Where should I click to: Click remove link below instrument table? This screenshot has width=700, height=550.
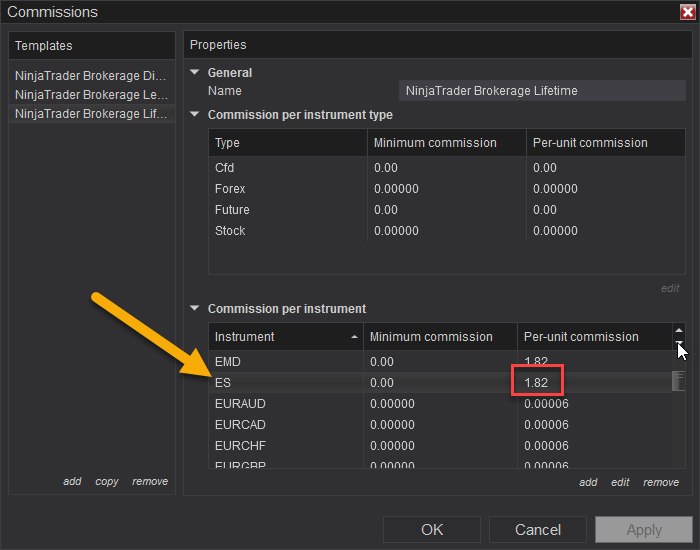pyautogui.click(x=661, y=482)
